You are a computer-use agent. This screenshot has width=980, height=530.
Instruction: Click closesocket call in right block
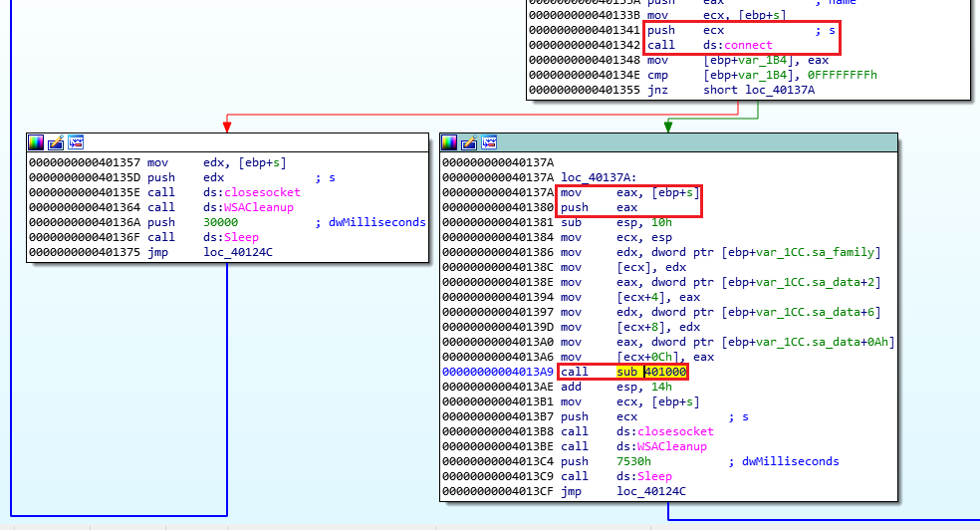click(664, 431)
